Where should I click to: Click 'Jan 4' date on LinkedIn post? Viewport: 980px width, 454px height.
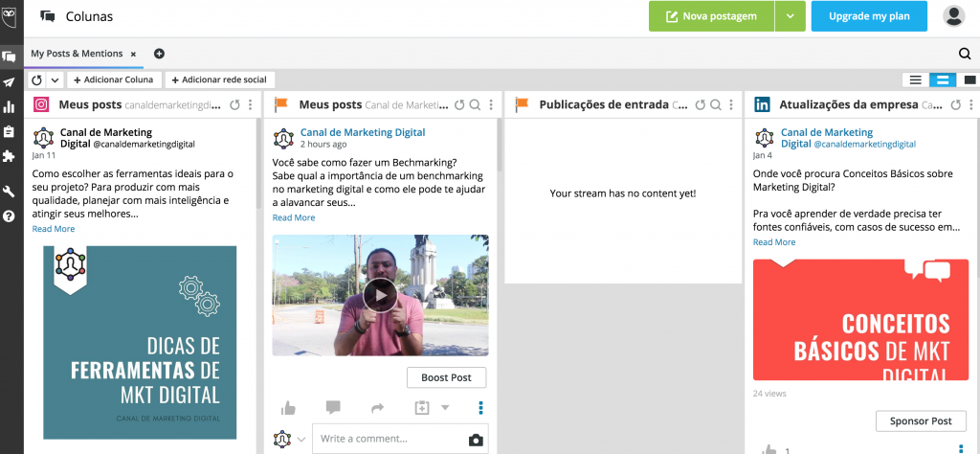click(x=763, y=155)
